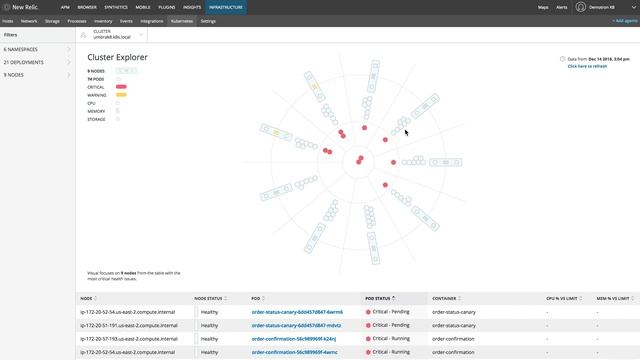Open the Hosts sub-tab

click(8, 21)
